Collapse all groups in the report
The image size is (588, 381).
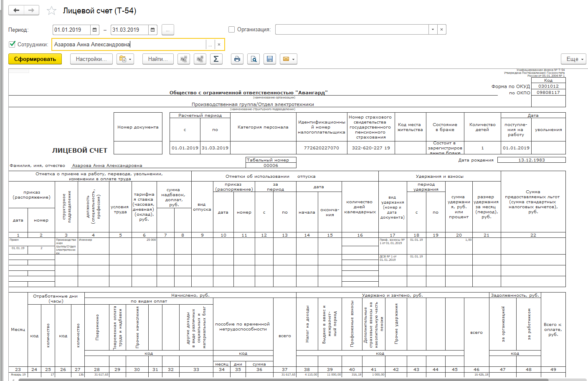[184, 59]
